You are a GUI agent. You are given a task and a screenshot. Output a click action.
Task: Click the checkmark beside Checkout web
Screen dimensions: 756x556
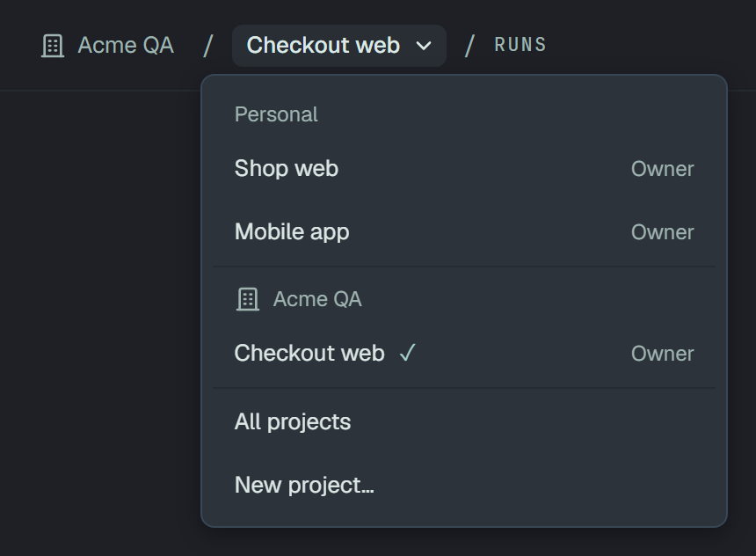(407, 354)
